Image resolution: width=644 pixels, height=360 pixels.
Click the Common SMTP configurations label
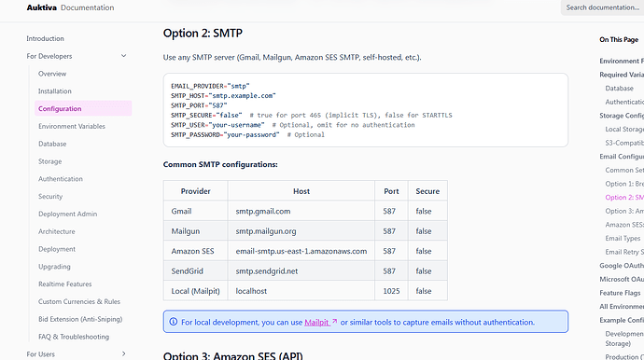(220, 164)
